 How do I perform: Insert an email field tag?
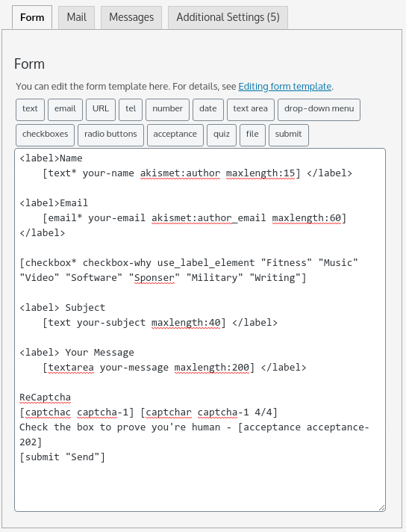coord(65,110)
